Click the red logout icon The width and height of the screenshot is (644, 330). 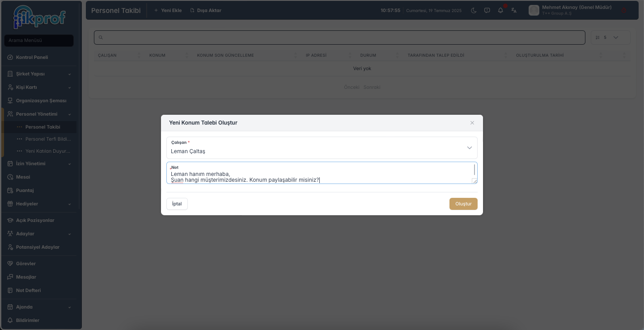pyautogui.click(x=624, y=10)
